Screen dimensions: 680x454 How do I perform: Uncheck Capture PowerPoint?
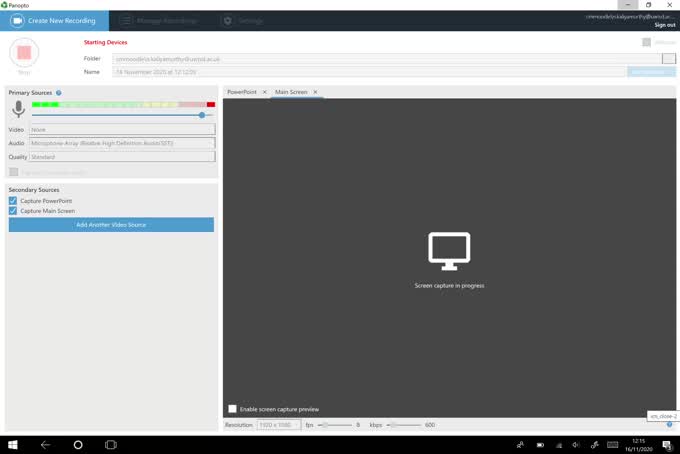[x=13, y=201]
